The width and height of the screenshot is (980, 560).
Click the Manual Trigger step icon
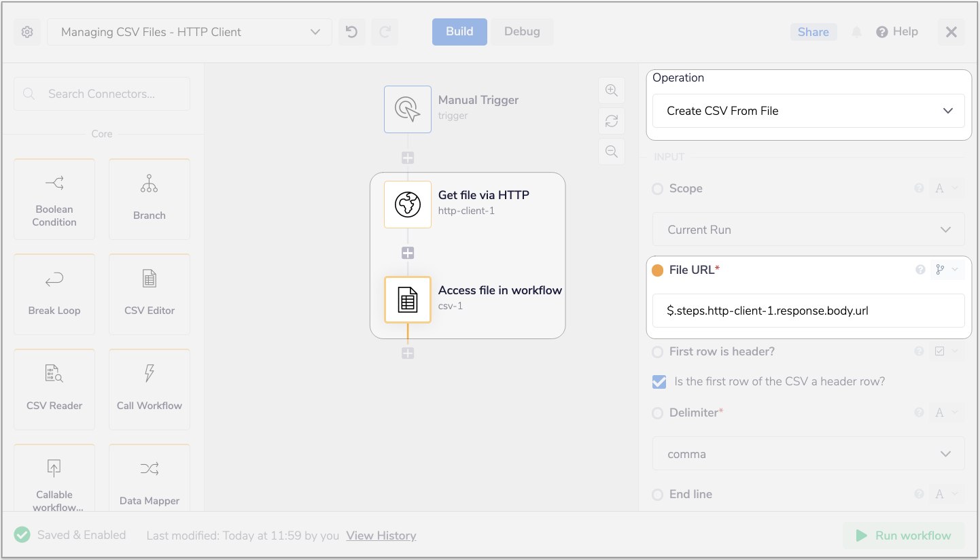408,109
